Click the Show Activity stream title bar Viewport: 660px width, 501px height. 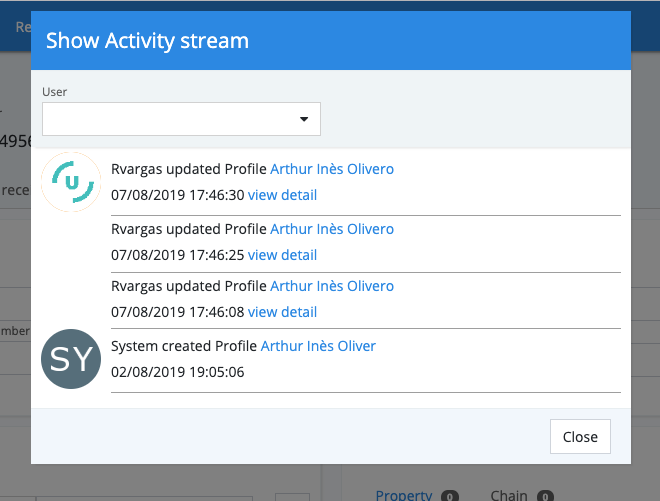pos(330,41)
